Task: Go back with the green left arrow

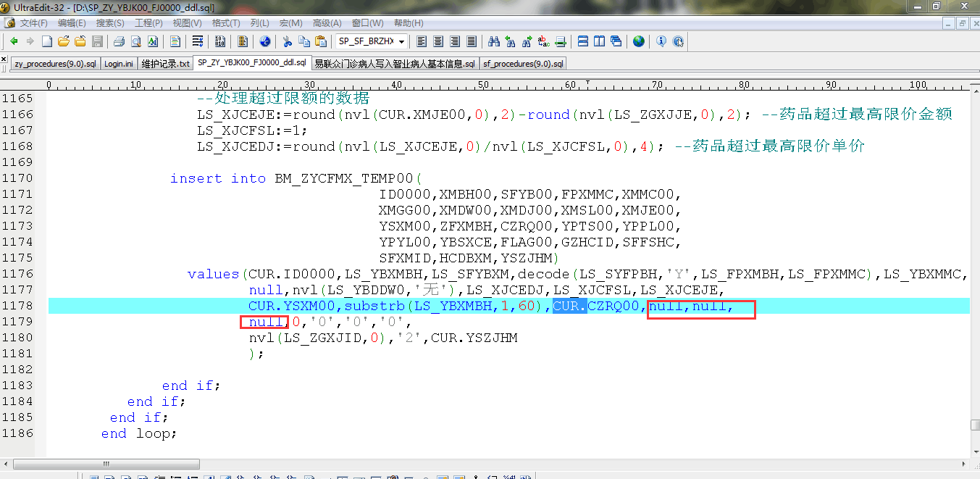Action: (x=14, y=41)
